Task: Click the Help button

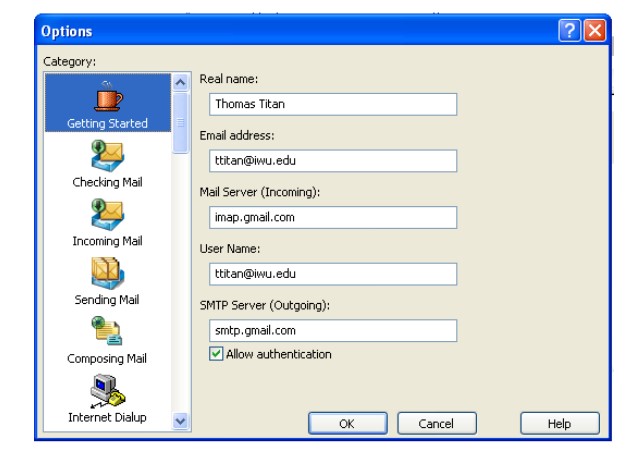Action: pos(560,424)
